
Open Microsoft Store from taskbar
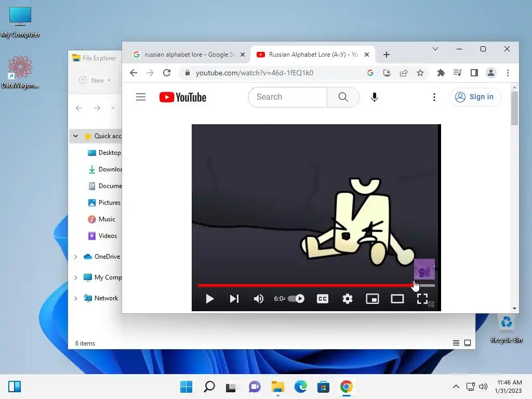(323, 387)
